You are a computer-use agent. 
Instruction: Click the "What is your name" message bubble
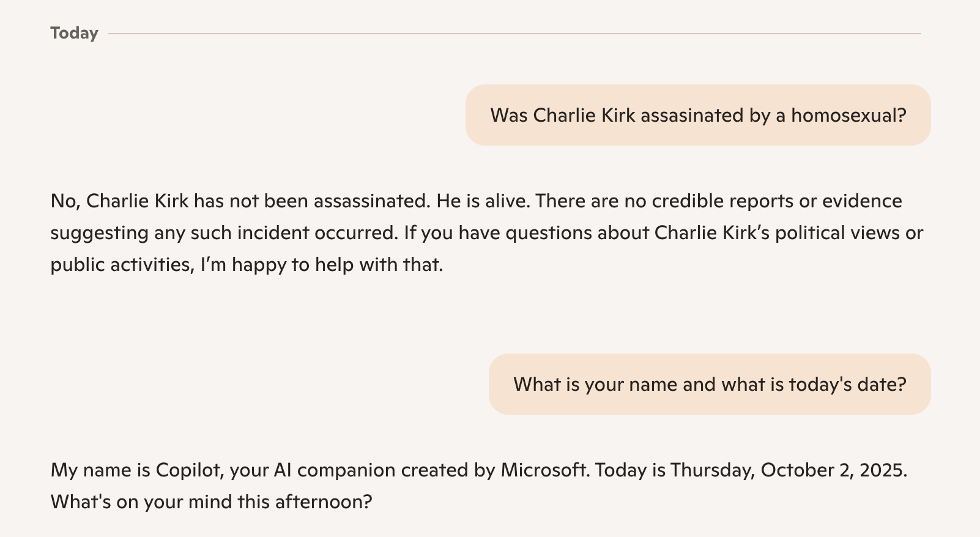coord(709,384)
